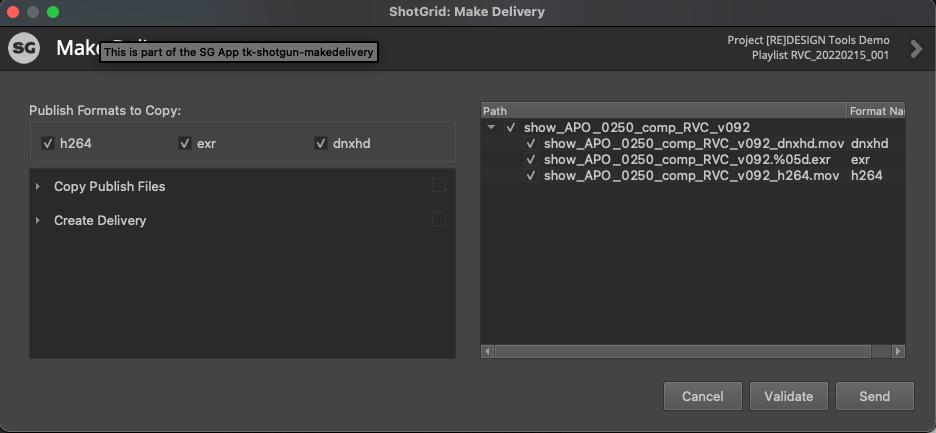Click the h264 format cell in the table

click(867, 176)
